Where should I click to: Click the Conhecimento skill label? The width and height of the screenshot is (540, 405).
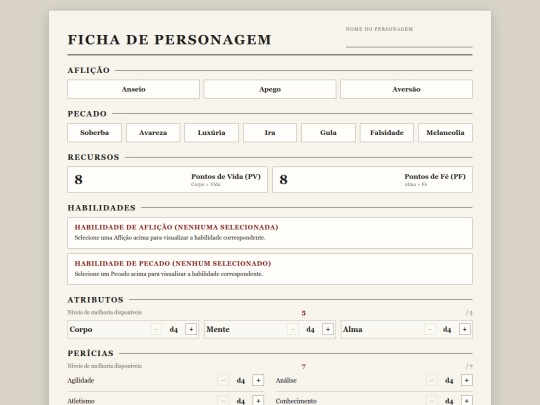296,401
